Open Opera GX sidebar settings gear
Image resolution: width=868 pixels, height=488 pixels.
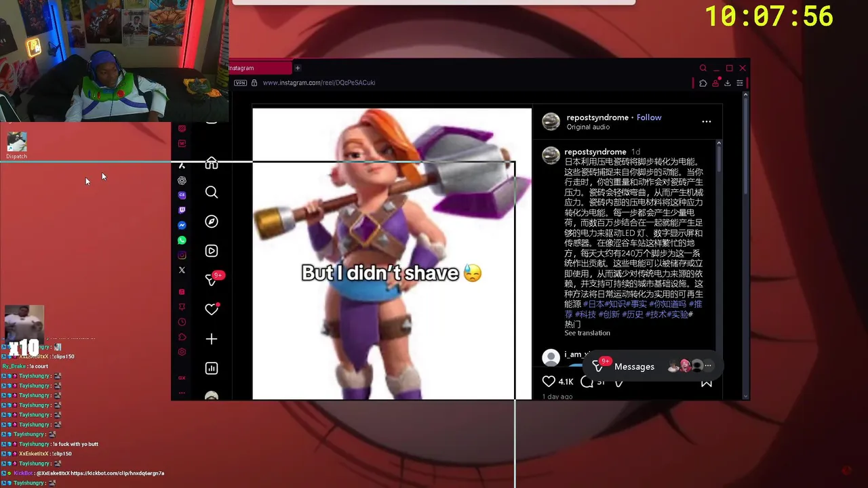pos(182,352)
